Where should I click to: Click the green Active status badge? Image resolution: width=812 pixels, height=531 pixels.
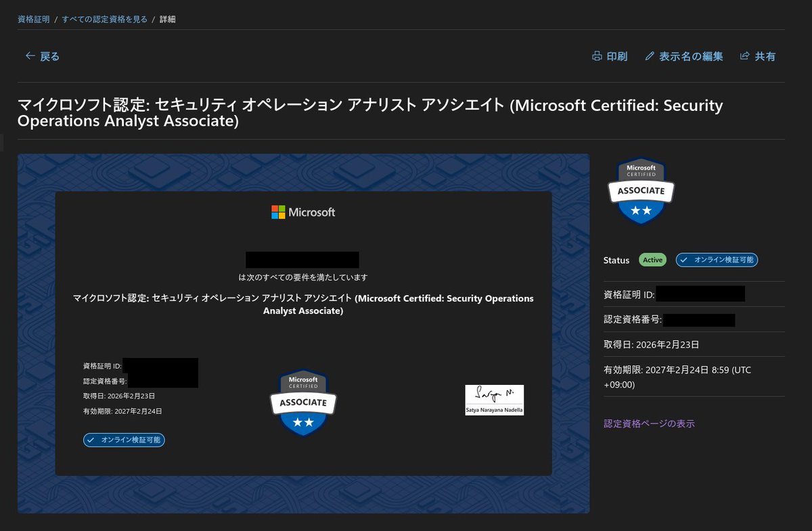pos(653,260)
